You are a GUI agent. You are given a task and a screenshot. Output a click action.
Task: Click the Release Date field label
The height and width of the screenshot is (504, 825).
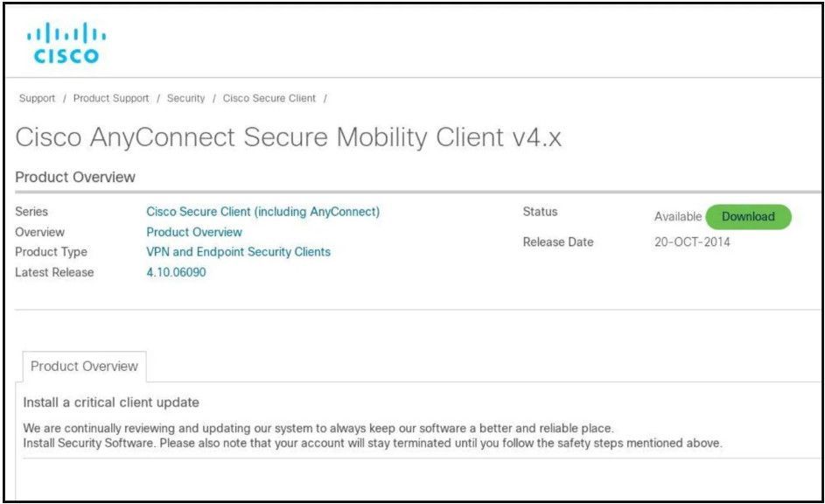557,242
